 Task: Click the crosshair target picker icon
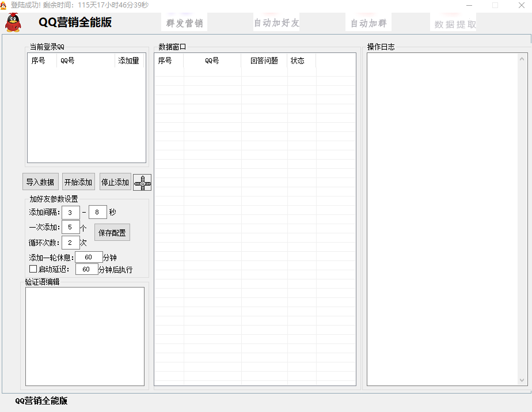coord(142,183)
